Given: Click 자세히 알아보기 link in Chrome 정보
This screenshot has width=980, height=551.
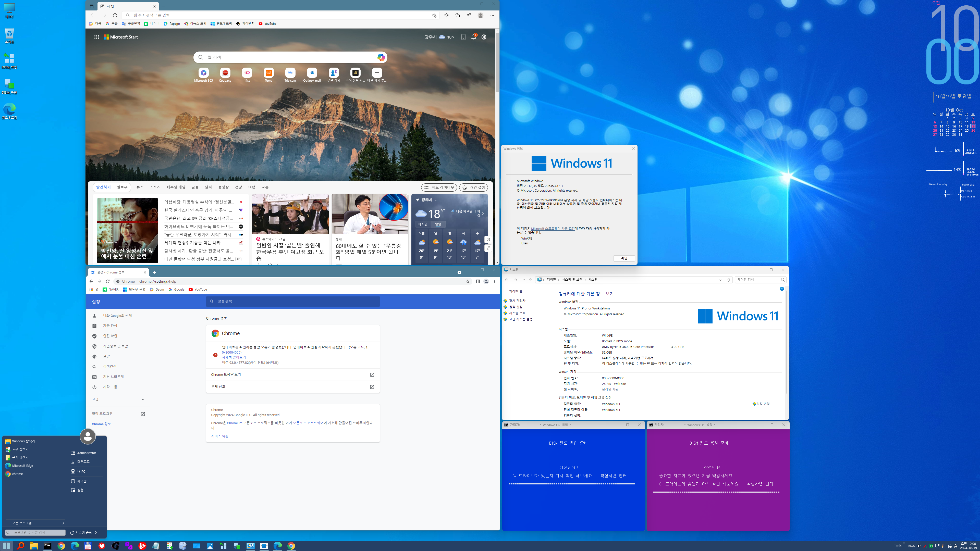Looking at the screenshot, I should (x=234, y=357).
